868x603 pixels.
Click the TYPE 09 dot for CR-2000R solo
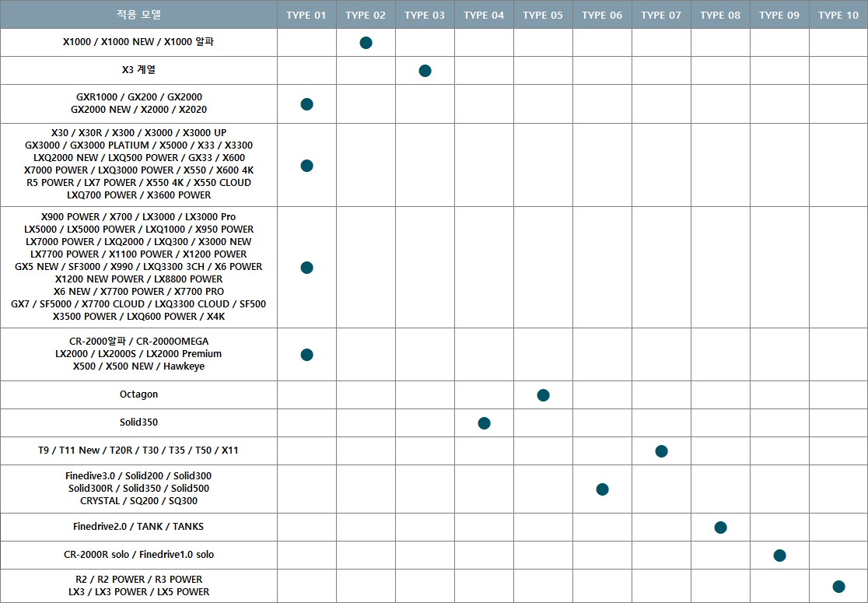click(779, 556)
